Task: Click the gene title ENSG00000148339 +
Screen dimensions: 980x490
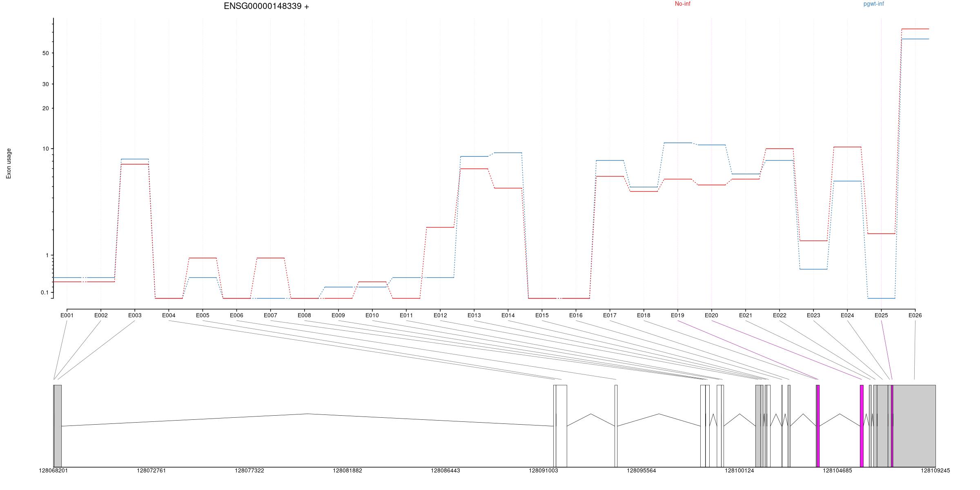Action: [266, 6]
